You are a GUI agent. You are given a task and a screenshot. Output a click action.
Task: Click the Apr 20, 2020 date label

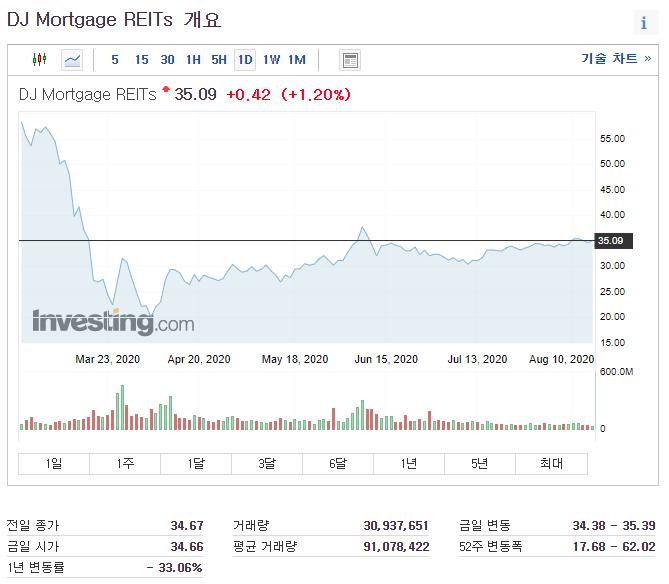click(x=199, y=359)
